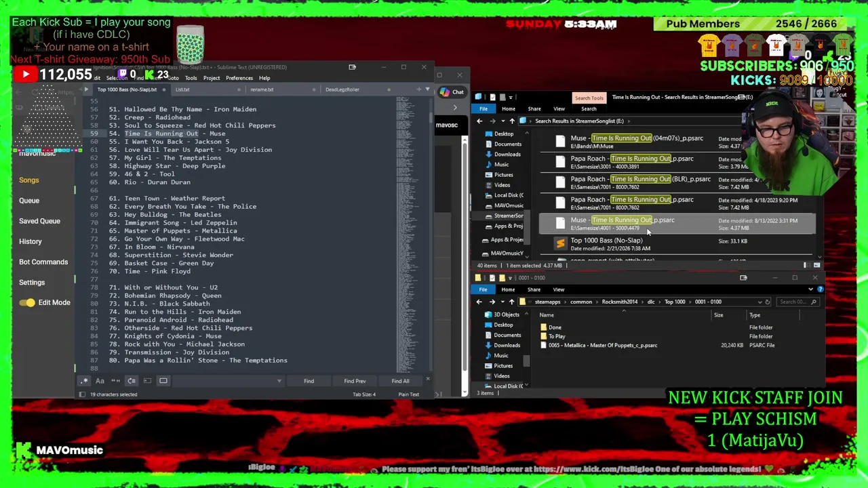Viewport: 868px width, 488px height.
Task: Refresh the lower Explorer folder view
Action: click(768, 302)
